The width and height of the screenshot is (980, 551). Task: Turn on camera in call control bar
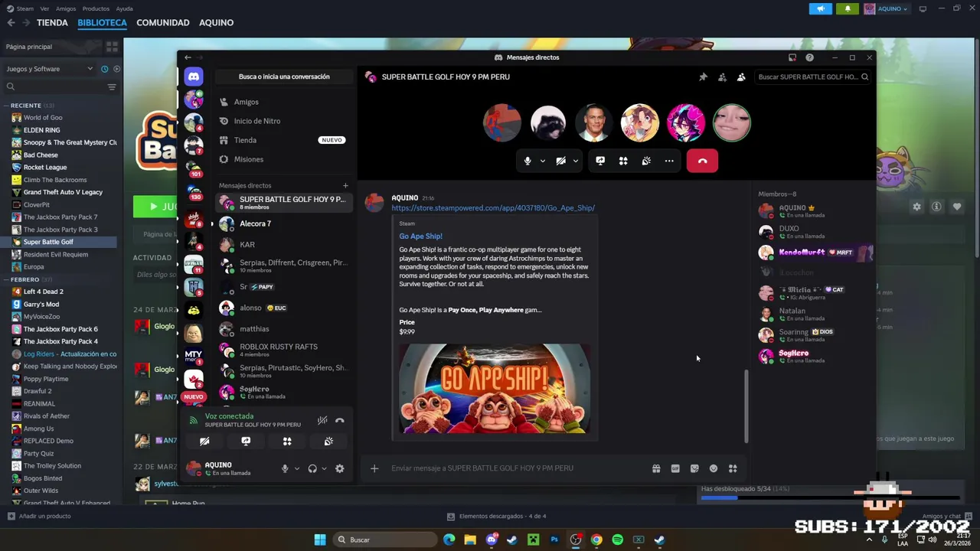click(x=561, y=161)
